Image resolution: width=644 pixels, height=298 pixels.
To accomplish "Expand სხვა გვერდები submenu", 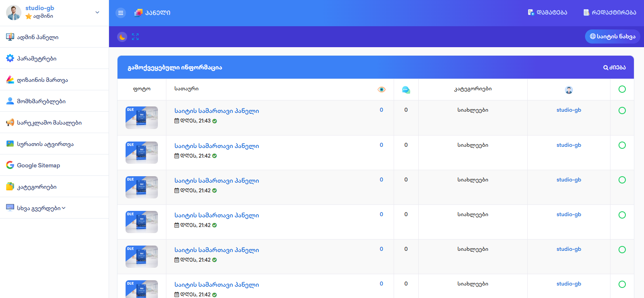I will [x=41, y=208].
